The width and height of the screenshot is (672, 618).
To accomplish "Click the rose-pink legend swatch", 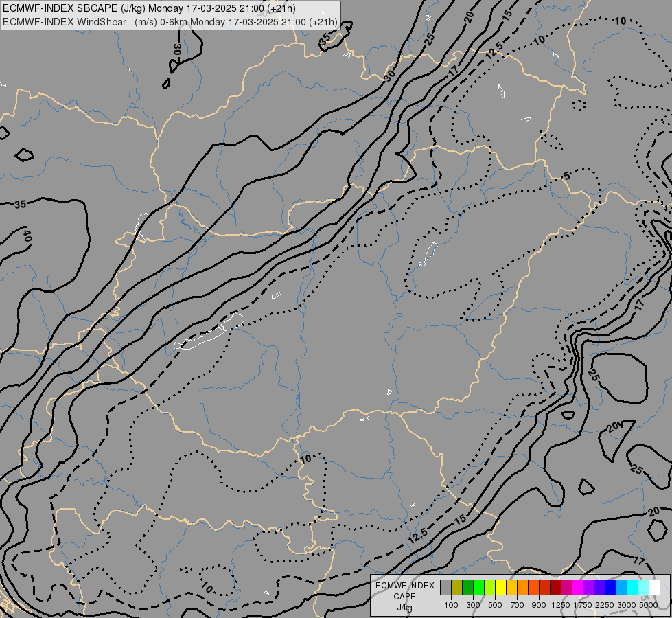I will [x=566, y=587].
